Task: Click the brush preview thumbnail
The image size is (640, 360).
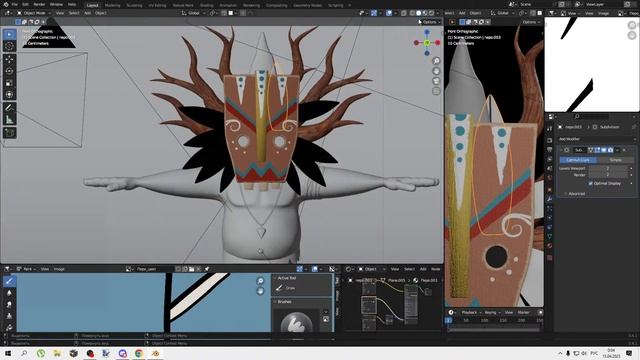Action: point(297,321)
